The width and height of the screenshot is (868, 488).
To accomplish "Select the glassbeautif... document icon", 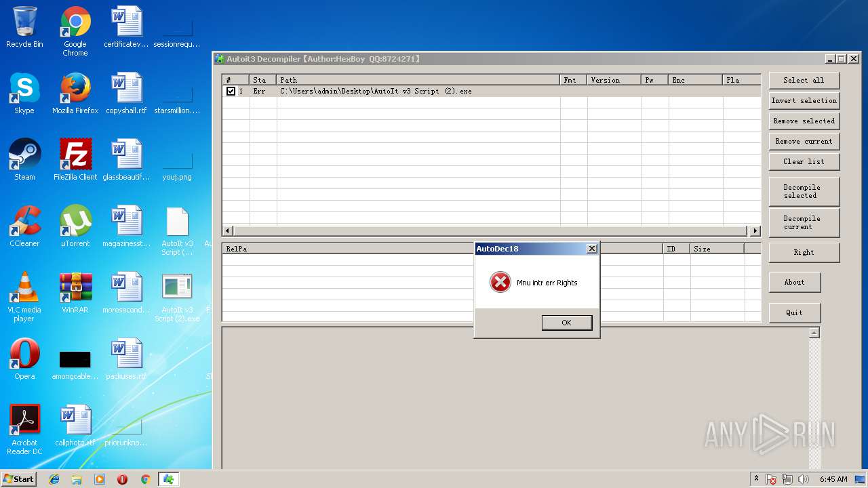I will [x=126, y=161].
